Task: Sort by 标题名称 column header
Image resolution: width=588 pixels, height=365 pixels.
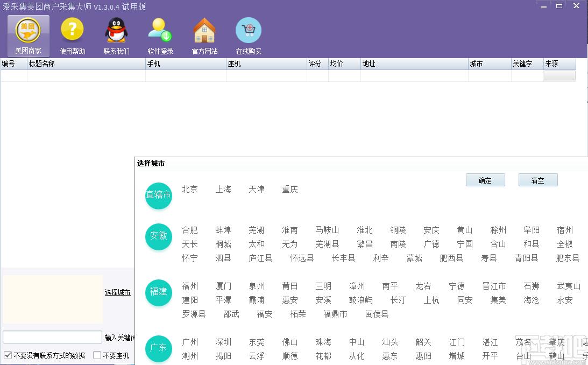Action: pos(86,64)
